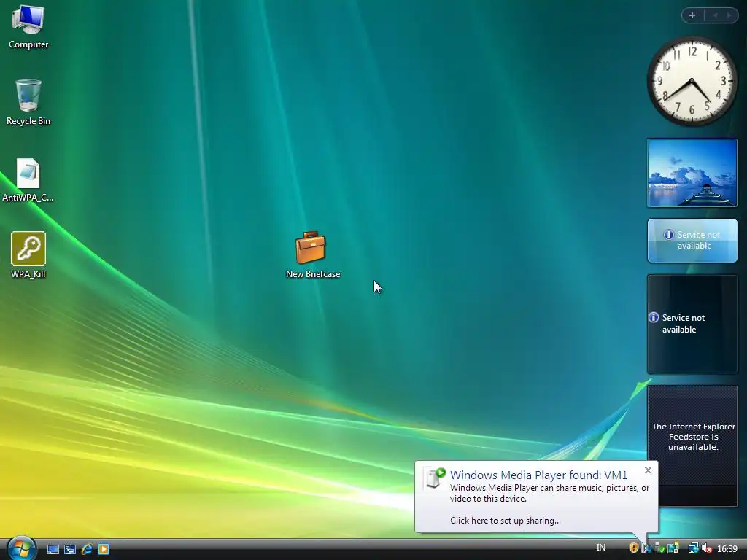Open the network connection tray icon
This screenshot has height=560, width=747.
(x=694, y=548)
